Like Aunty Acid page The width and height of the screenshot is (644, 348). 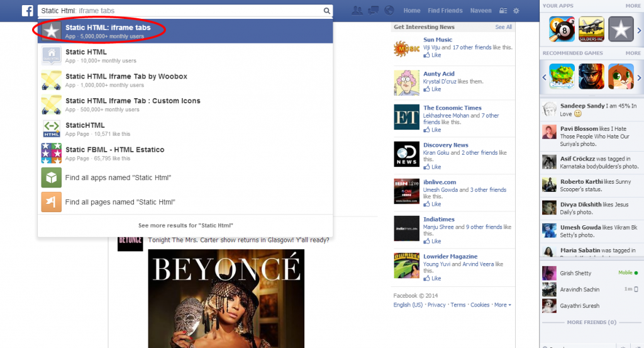pos(433,89)
